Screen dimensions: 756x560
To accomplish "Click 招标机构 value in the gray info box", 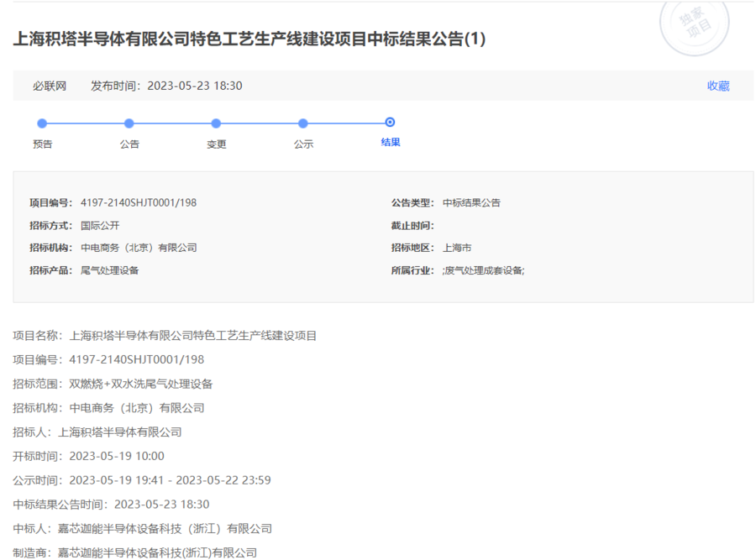I will (139, 248).
